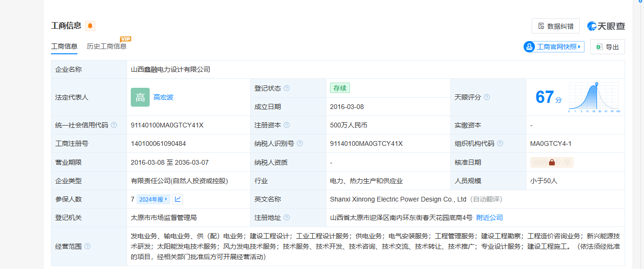
Task: Click the 经营范围 business scope paragraph
Action: click(375, 246)
